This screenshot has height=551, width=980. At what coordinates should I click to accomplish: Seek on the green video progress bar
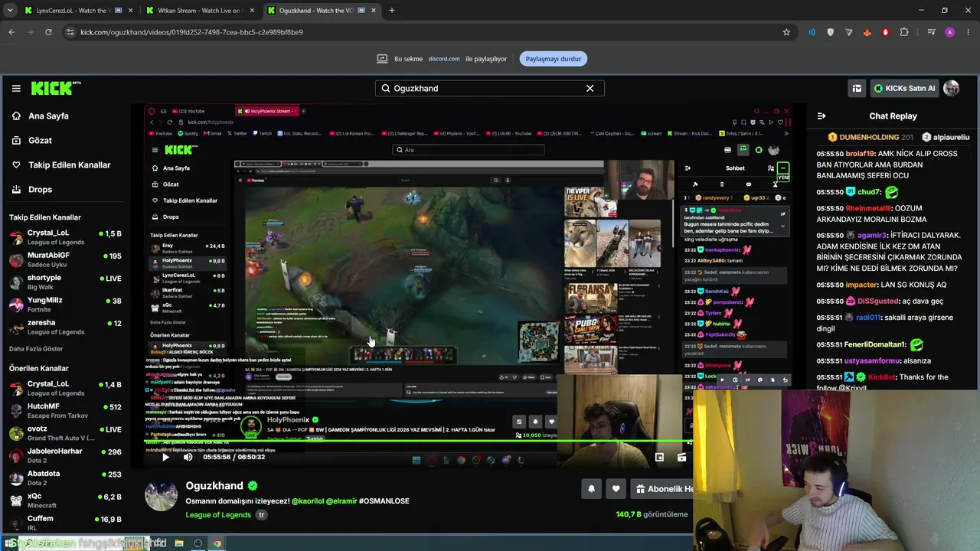click(x=418, y=442)
